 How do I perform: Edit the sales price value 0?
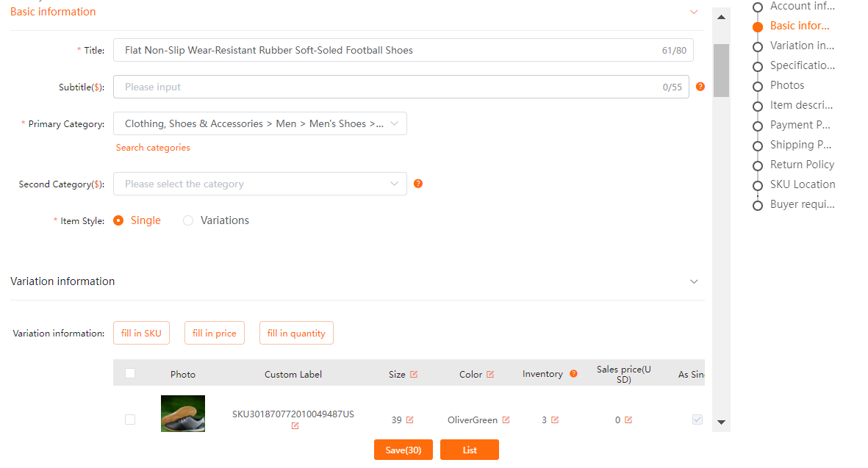click(x=628, y=420)
